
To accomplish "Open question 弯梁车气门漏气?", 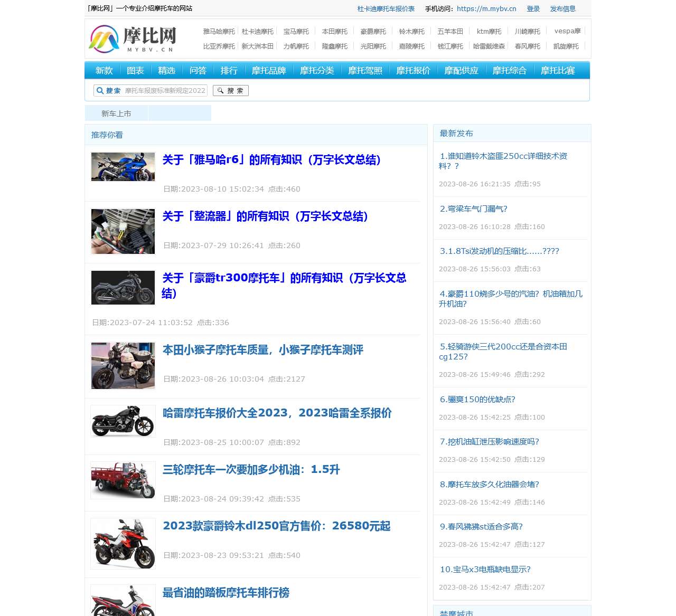I will pyautogui.click(x=474, y=209).
